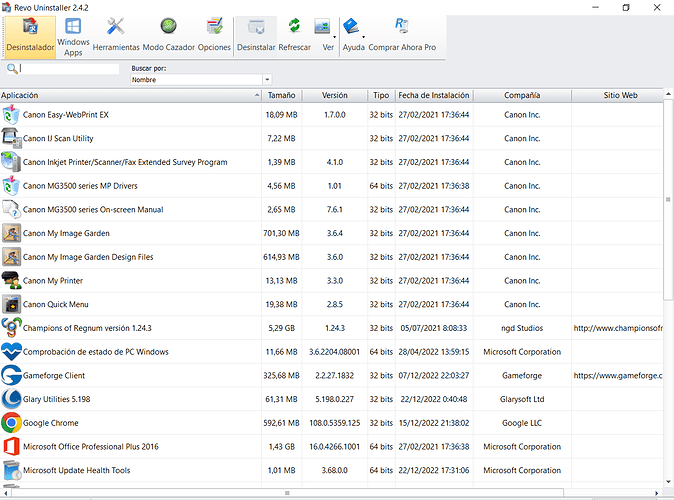Sort by Fecha de Instalación column
The image size is (674, 500).
click(x=434, y=95)
